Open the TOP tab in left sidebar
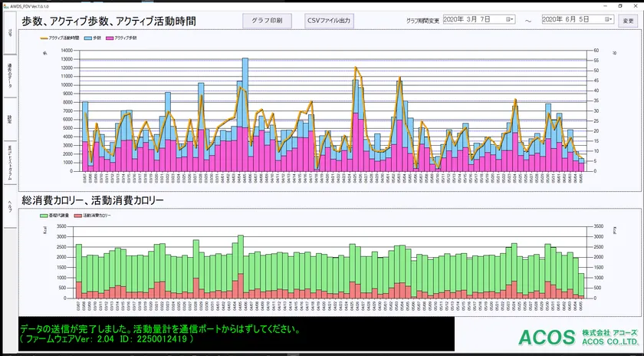The height and width of the screenshot is (356, 644). 9,33
